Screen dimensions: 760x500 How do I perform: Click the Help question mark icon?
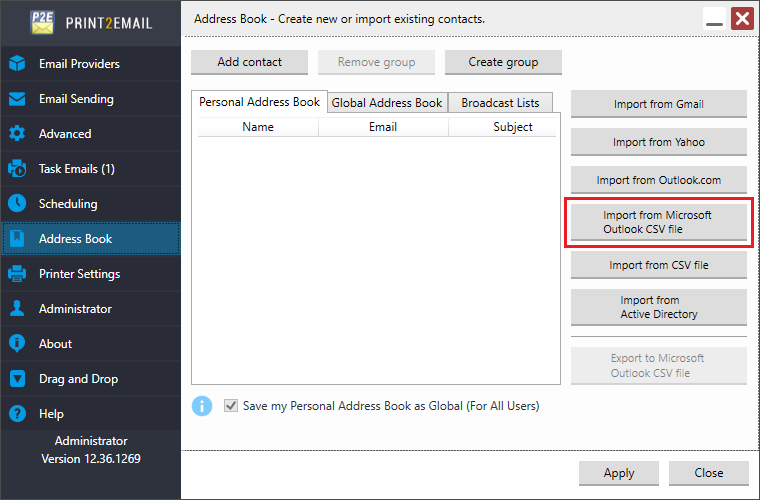pyautogui.click(x=17, y=414)
